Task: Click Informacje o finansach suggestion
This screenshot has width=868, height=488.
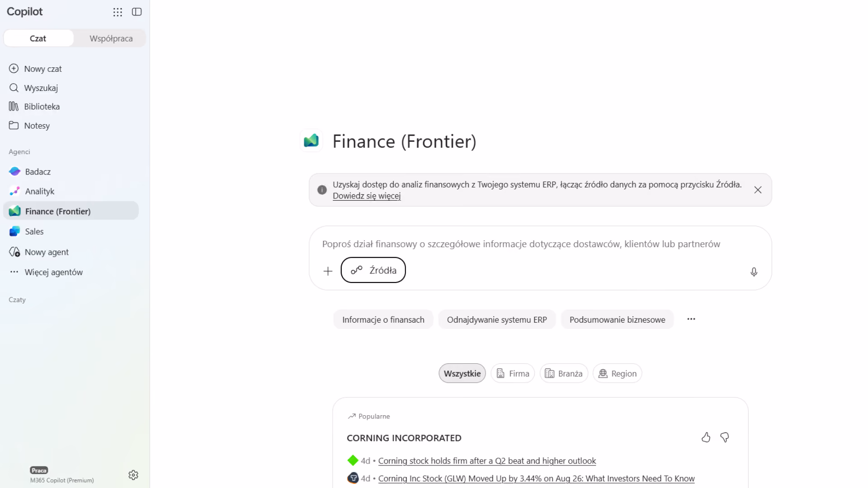Action: point(383,319)
